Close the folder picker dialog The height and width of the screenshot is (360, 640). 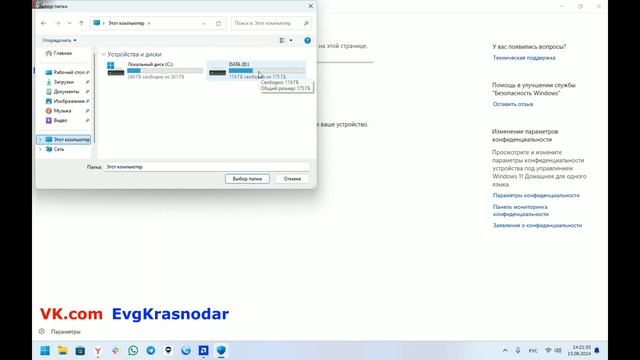(x=311, y=6)
